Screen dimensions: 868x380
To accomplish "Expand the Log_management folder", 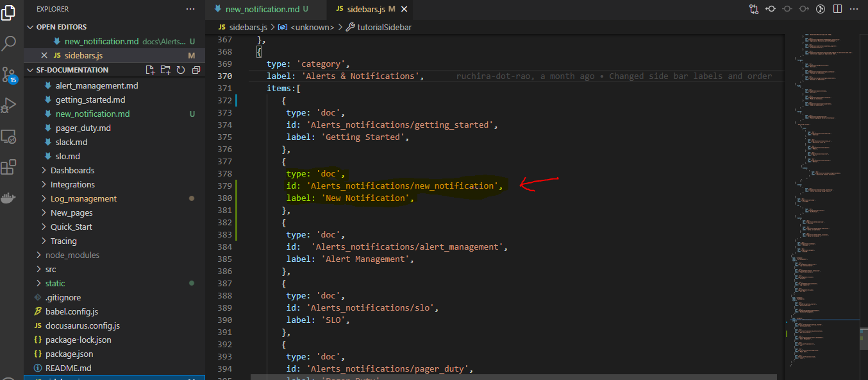I will click(83, 198).
